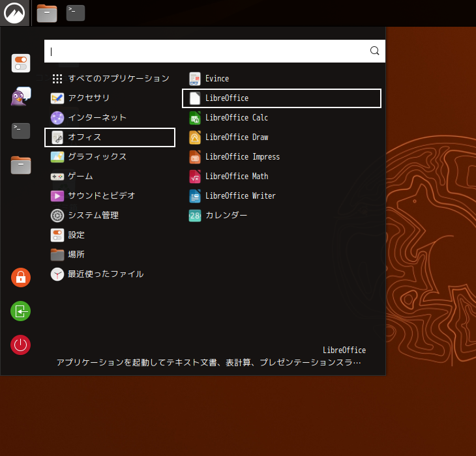Click the grid icon beside すべてのアプリケーション

coord(57,79)
